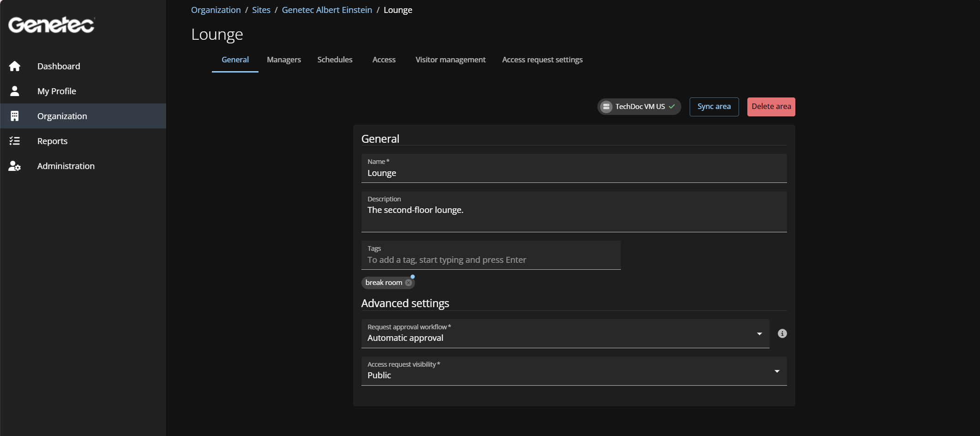
Task: Click the My Profile person icon
Action: click(x=15, y=91)
